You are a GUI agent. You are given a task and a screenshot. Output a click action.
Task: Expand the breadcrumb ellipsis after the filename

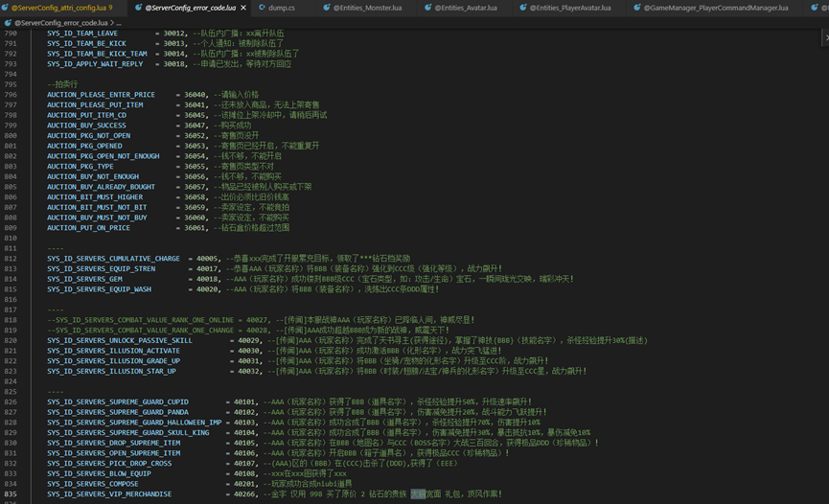tap(118, 21)
